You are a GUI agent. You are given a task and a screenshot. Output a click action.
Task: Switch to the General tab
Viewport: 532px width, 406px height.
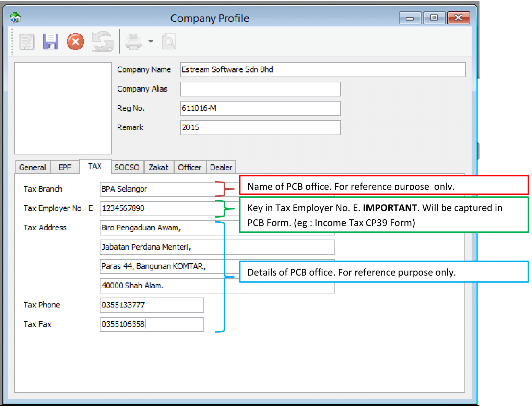33,167
